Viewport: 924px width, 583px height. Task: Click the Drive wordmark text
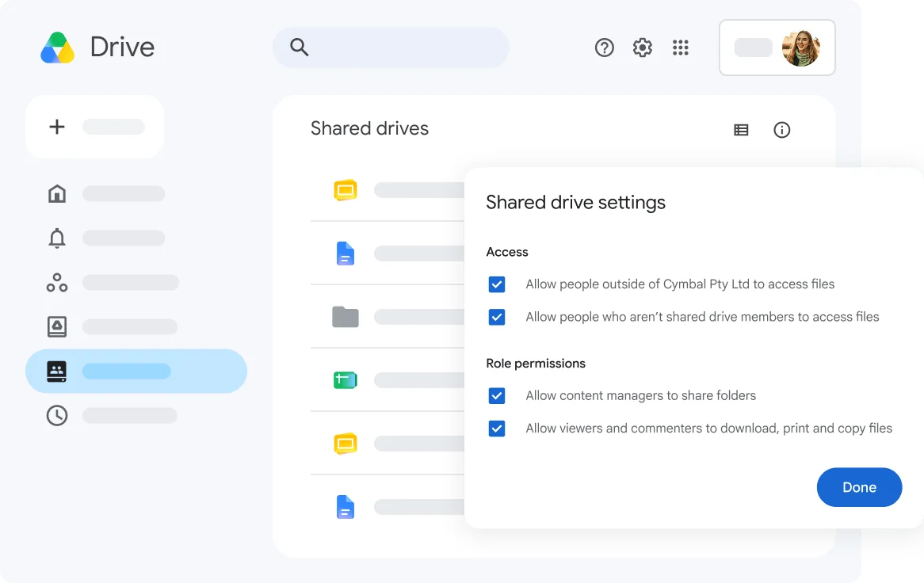pos(122,47)
